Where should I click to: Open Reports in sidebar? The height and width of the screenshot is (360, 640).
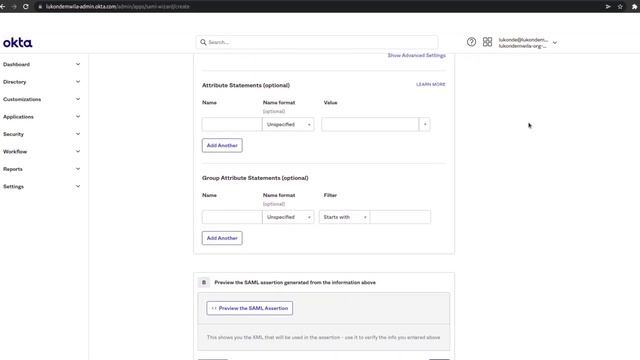coord(13,169)
